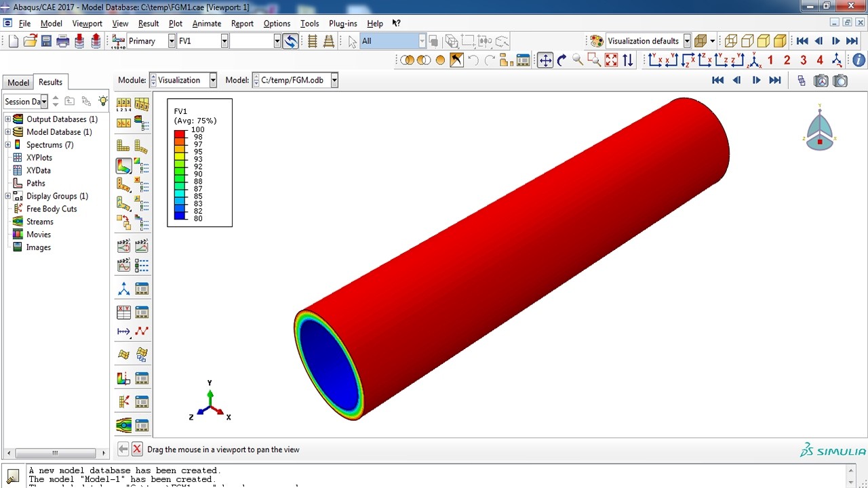The image size is (868, 488).
Task: Select the Magnify View tool
Action: point(578,60)
